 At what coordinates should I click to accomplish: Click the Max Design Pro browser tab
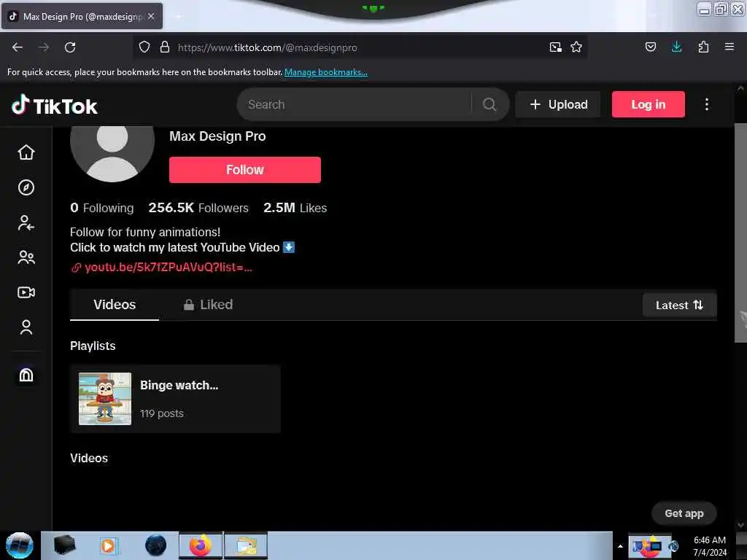[x=82, y=17]
